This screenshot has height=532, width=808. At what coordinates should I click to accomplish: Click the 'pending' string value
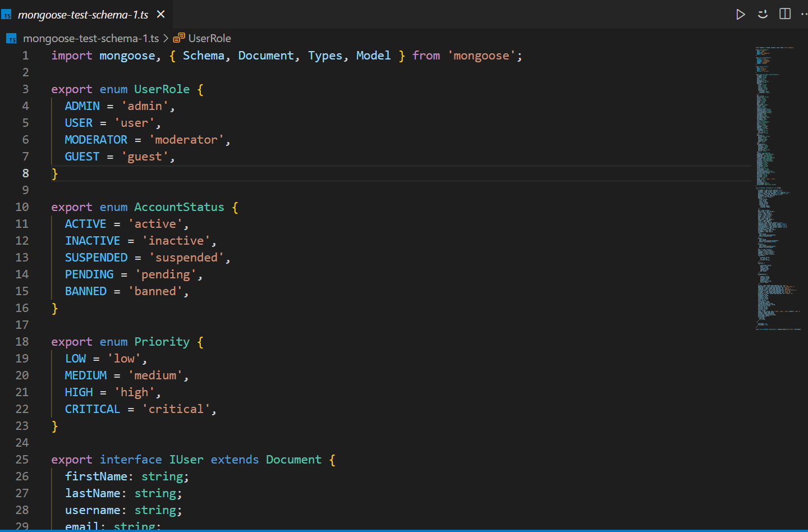[x=166, y=274]
